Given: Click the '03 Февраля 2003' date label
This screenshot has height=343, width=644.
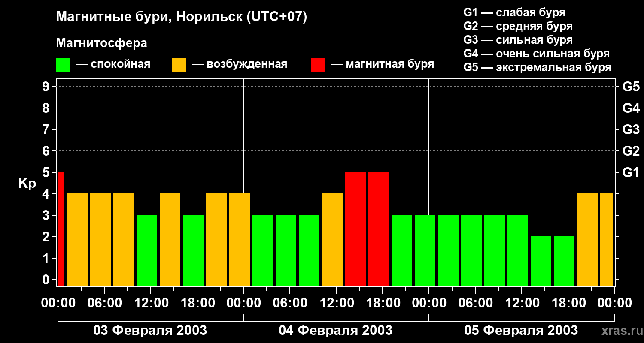Looking at the screenshot, I should tap(150, 331).
